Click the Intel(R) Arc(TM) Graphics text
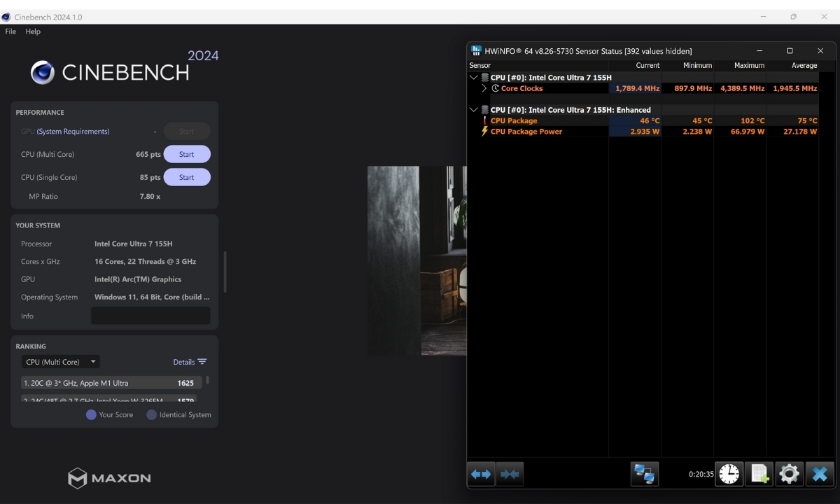Screen dimensions: 840x504 [138, 279]
